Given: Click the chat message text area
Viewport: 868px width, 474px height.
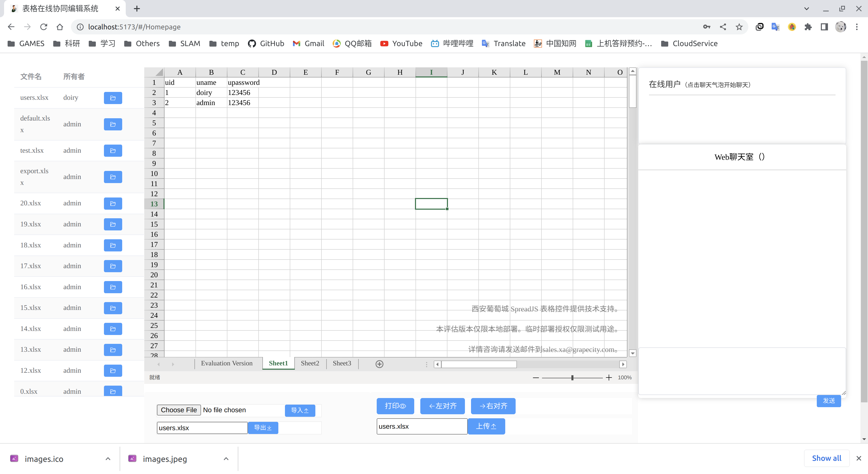Looking at the screenshot, I should click(742, 371).
